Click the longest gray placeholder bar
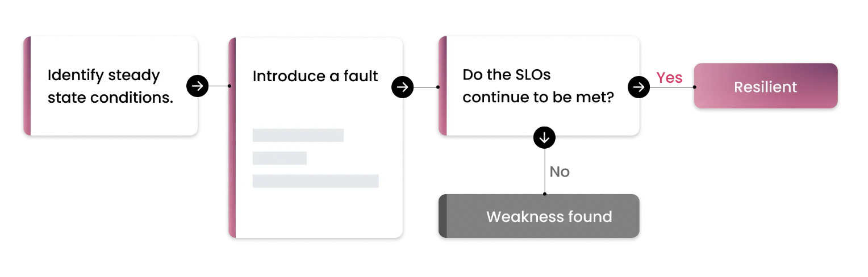This screenshot has width=868, height=277. [x=316, y=181]
